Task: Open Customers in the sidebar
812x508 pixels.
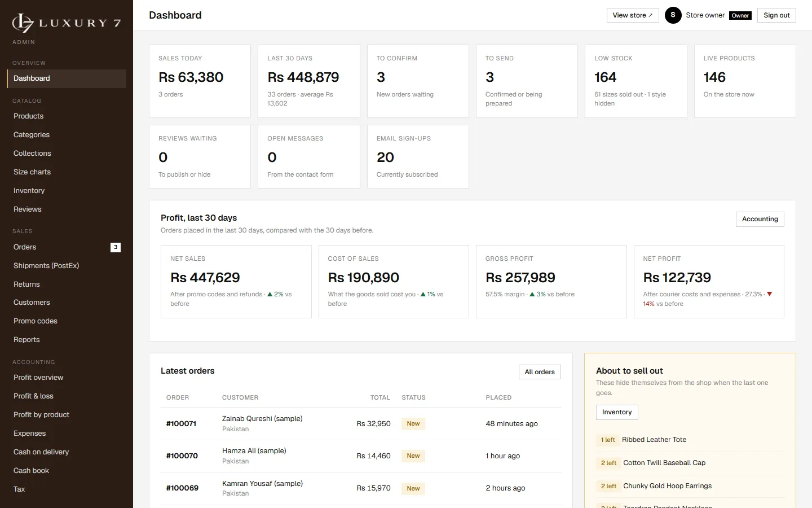Action: [67, 303]
